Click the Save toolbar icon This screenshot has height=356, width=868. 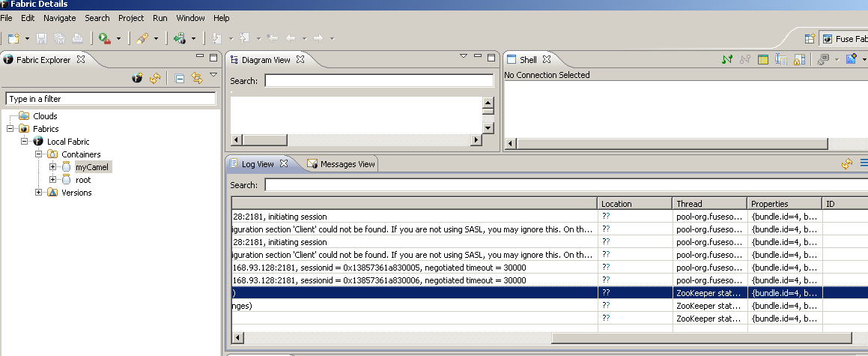pos(41,38)
